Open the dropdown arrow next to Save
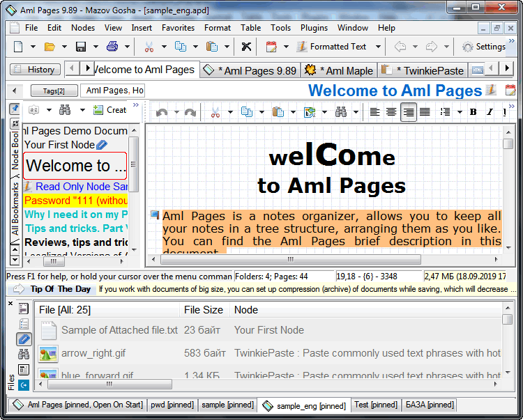This screenshot has height=420, width=523. click(96, 47)
